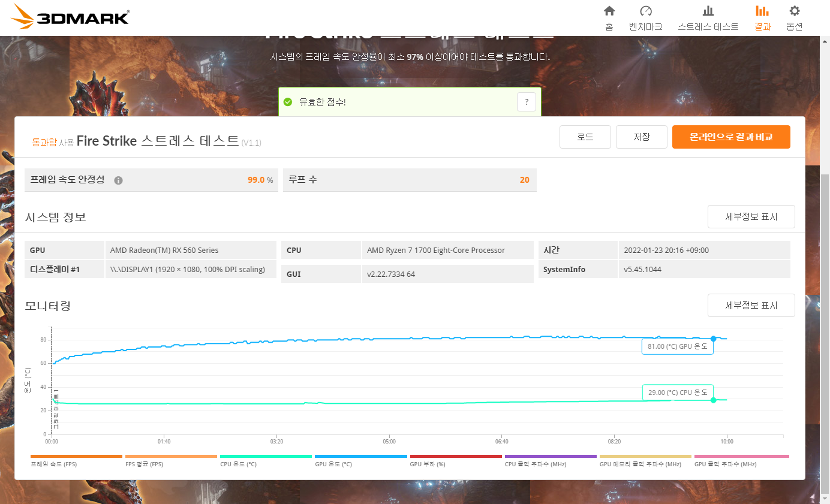Image resolution: width=830 pixels, height=504 pixels.
Task: Click the DISPLAY1 1920 × 1080 value
Action: pos(188,269)
